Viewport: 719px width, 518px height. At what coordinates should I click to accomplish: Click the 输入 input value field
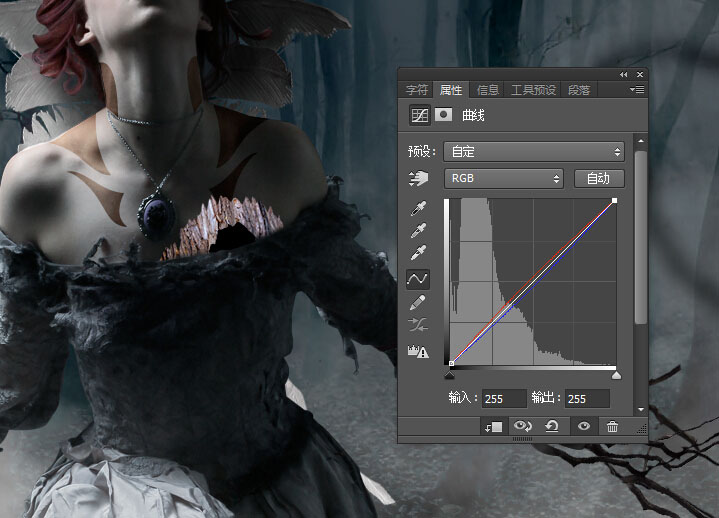coord(503,399)
